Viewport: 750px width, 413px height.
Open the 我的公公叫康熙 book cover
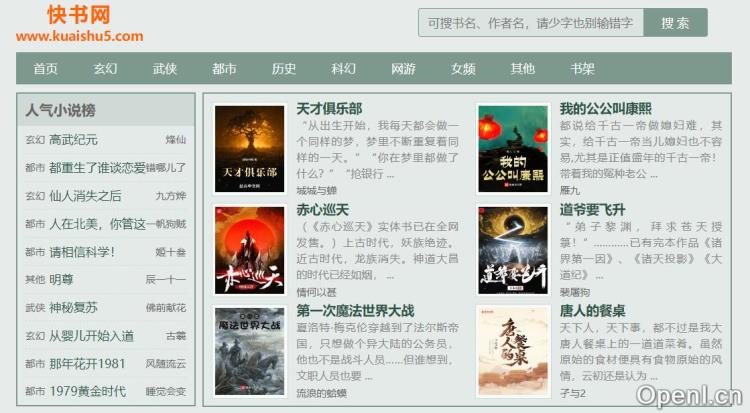tap(513, 149)
